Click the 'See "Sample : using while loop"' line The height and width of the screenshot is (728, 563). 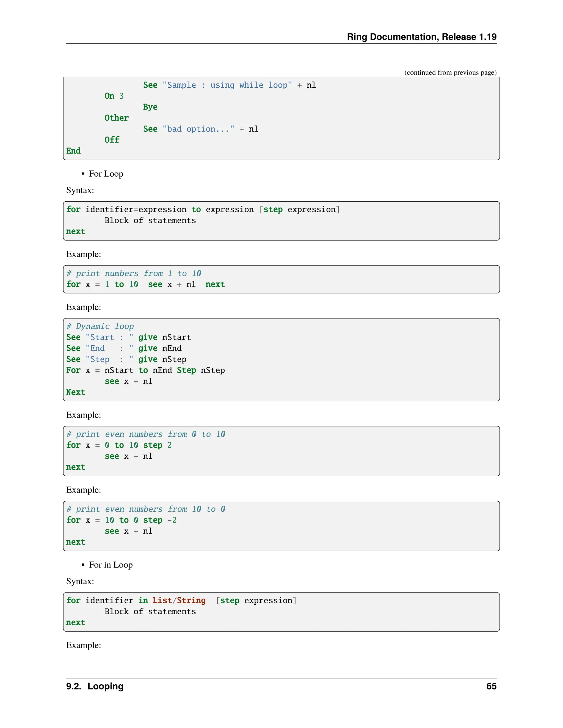pyautogui.click(x=230, y=85)
